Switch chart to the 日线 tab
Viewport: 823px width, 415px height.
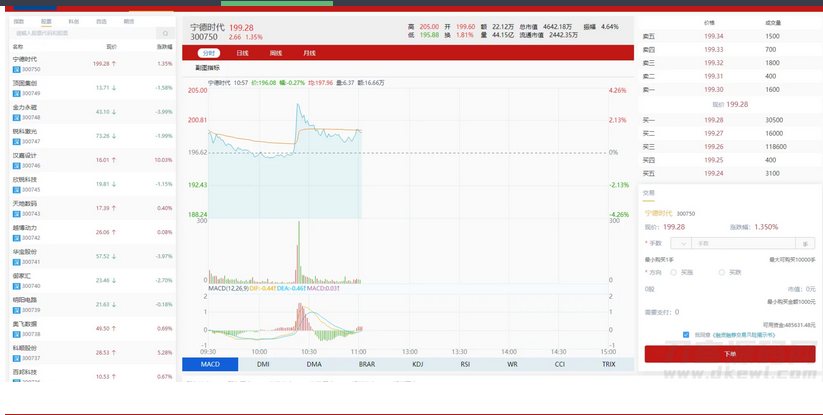242,52
